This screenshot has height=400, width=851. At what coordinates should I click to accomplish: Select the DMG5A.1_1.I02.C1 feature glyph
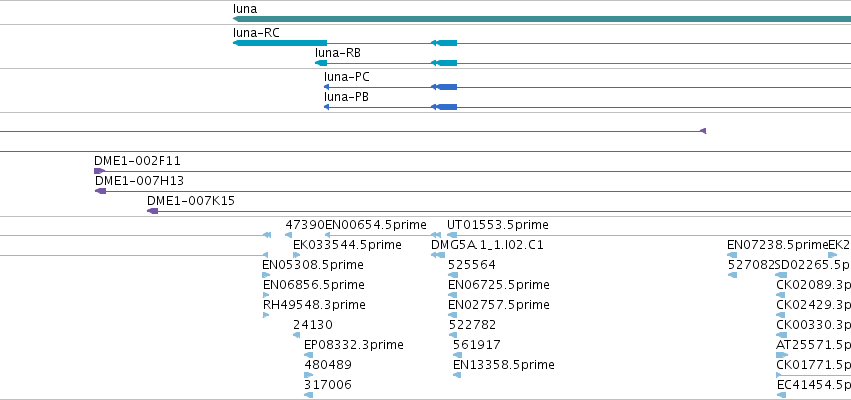(x=438, y=255)
